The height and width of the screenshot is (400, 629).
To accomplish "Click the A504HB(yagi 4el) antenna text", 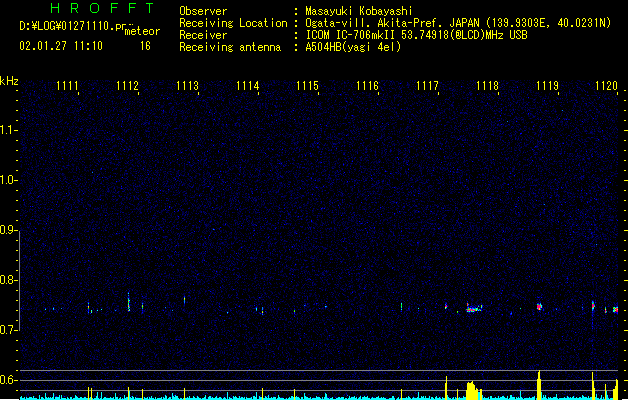I will tap(353, 47).
